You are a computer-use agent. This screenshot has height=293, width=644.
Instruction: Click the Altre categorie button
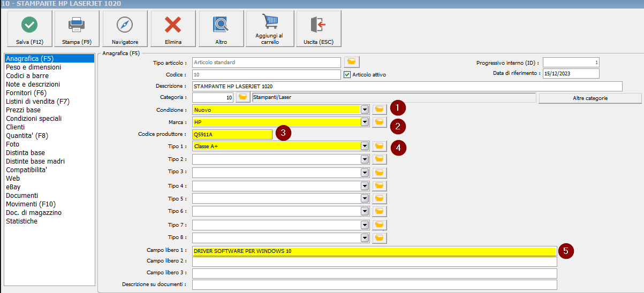point(590,98)
